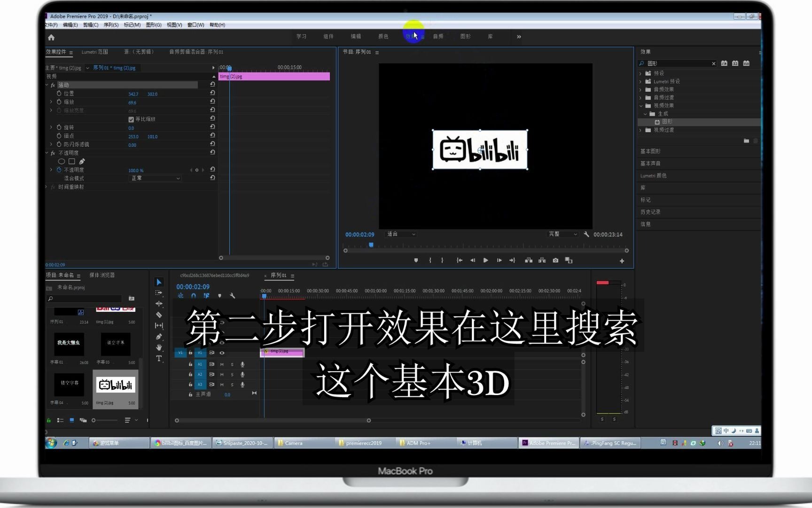812x508 pixels.
Task: Enable Solo on audio track A2
Action: [x=232, y=374]
